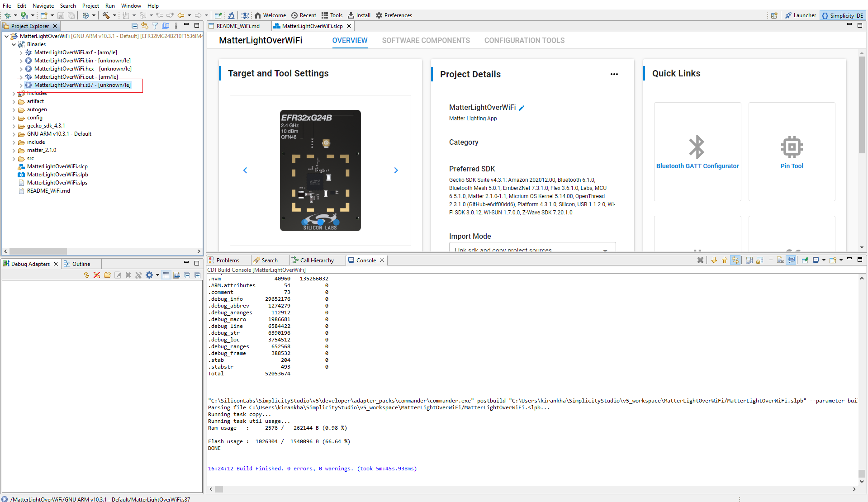Open the Import Mode dropdown
Viewport: 868px width, 502px height.
tap(605, 250)
